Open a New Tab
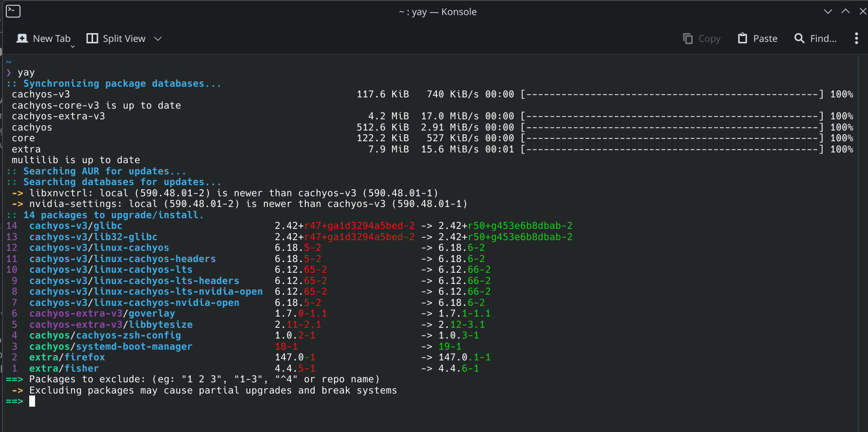Screen dimensions: 868x432 coord(43,38)
